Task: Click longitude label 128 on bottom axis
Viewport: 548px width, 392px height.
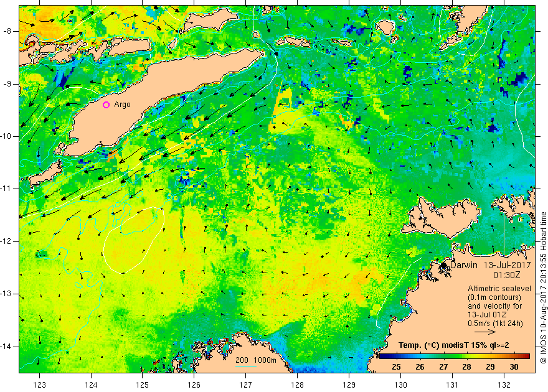Action: pyautogui.click(x=298, y=385)
